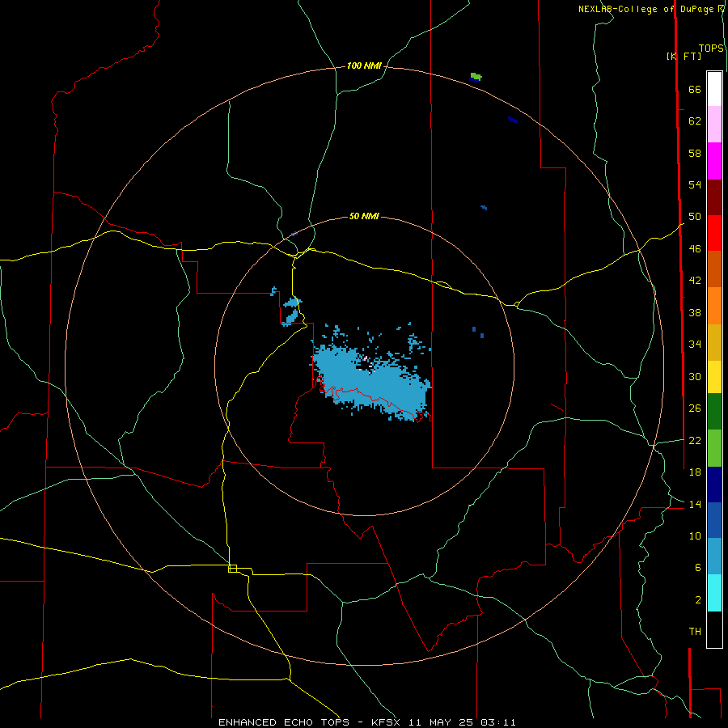728x728 pixels.
Task: Select the cyan legend swatch above 2
Action: coord(714,593)
